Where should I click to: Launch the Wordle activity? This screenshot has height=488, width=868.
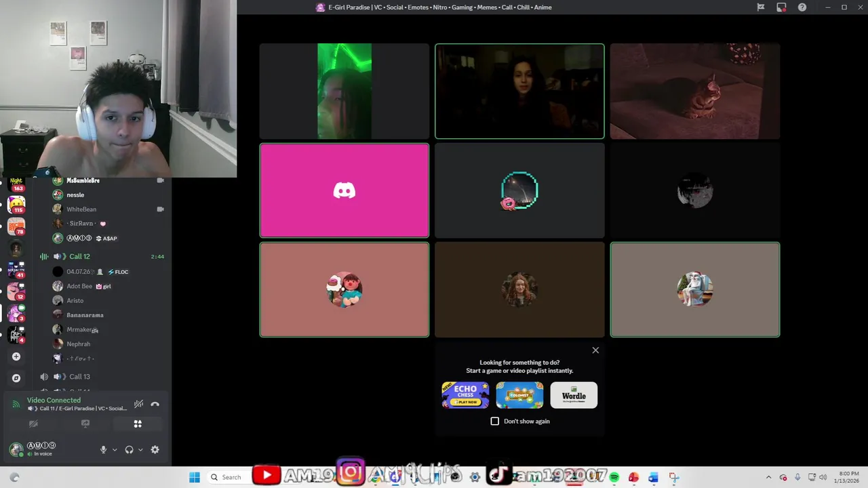point(574,395)
